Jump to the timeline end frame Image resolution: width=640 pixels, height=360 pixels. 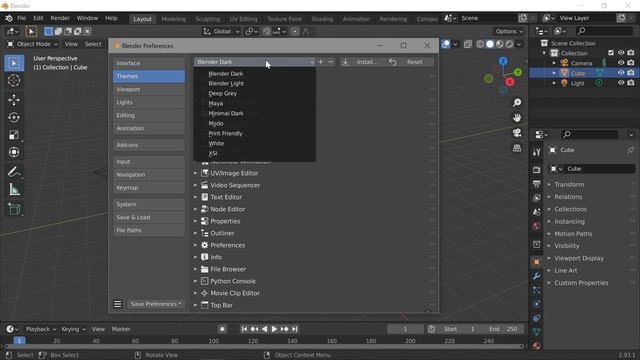point(295,329)
